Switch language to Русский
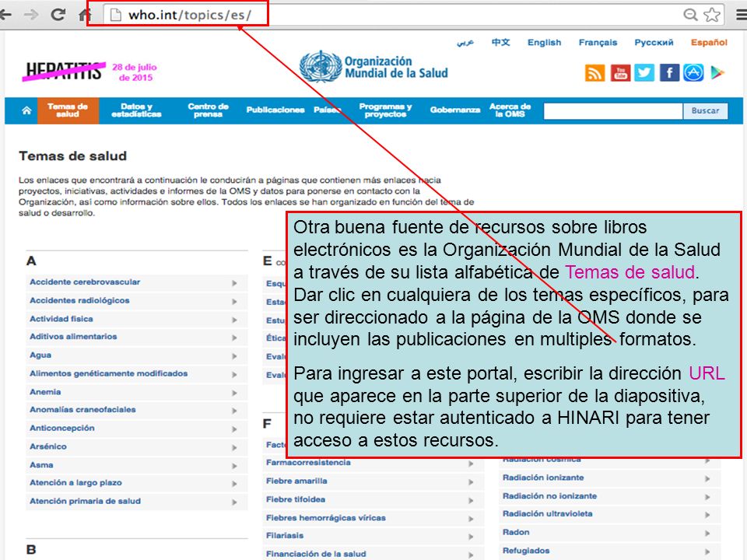Viewport: 747px width, 560px height. tap(654, 42)
